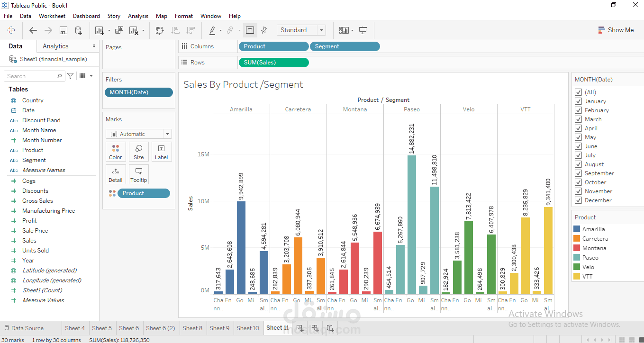Screen dimensions: 644x343
Task: Click the Redo forward arrow
Action: pos(48,30)
